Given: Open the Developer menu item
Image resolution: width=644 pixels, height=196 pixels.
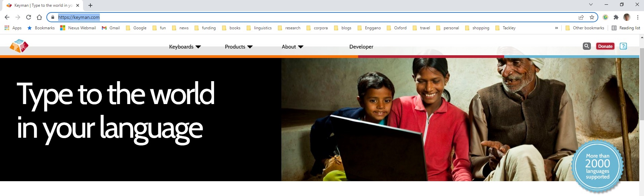Looking at the screenshot, I should 361,47.
